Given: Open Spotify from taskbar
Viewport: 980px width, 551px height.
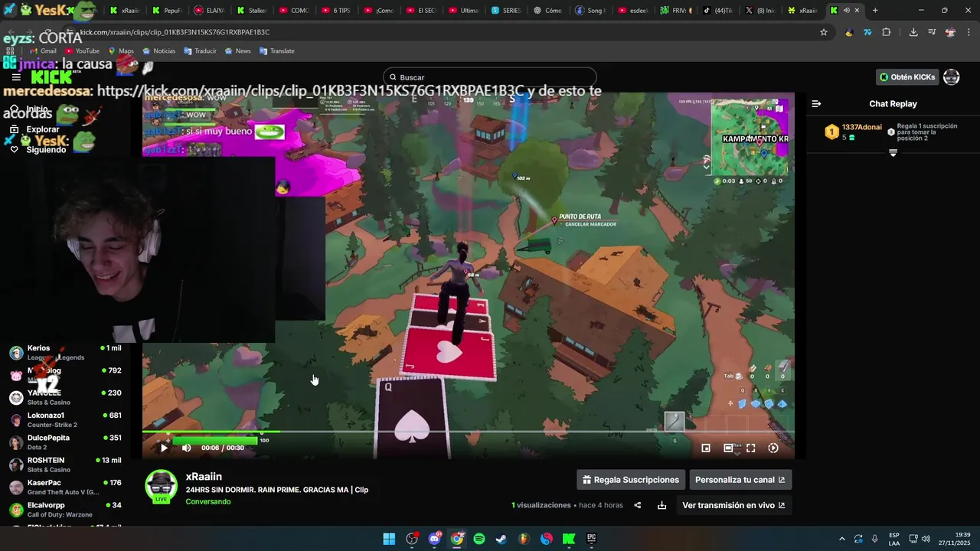Looking at the screenshot, I should (x=479, y=539).
